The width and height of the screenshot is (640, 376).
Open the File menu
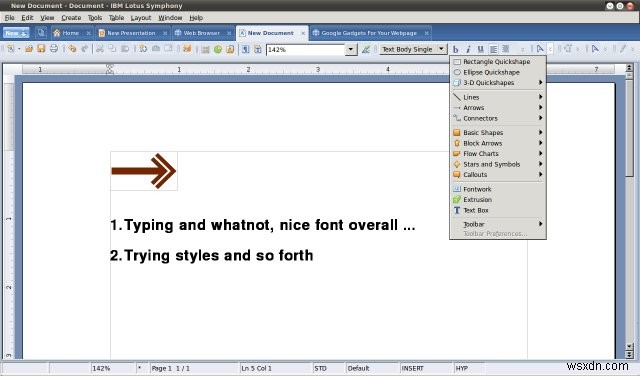point(10,18)
